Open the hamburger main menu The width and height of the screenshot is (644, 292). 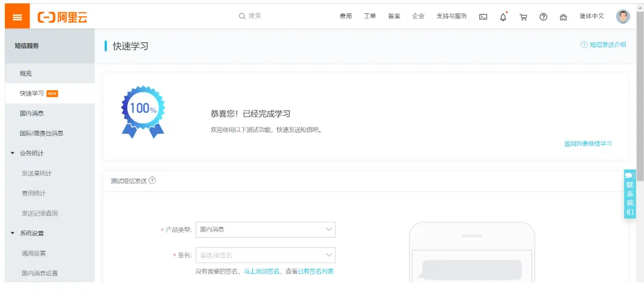point(17,17)
